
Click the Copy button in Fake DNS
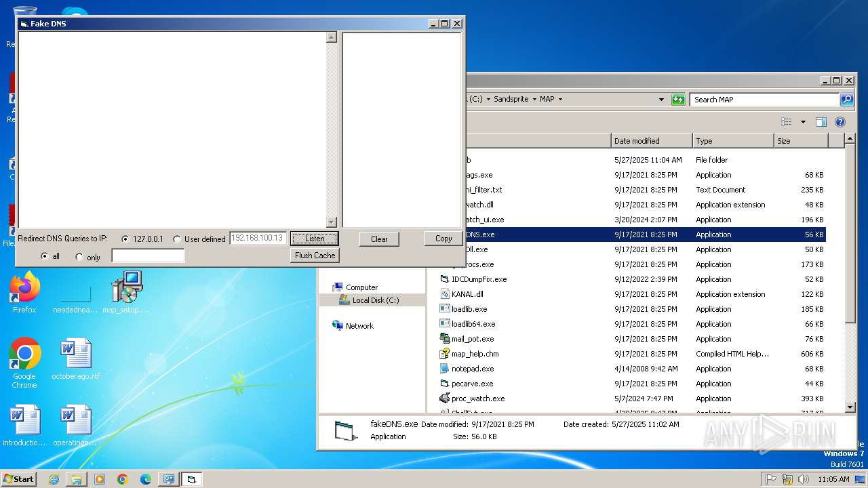click(x=443, y=239)
